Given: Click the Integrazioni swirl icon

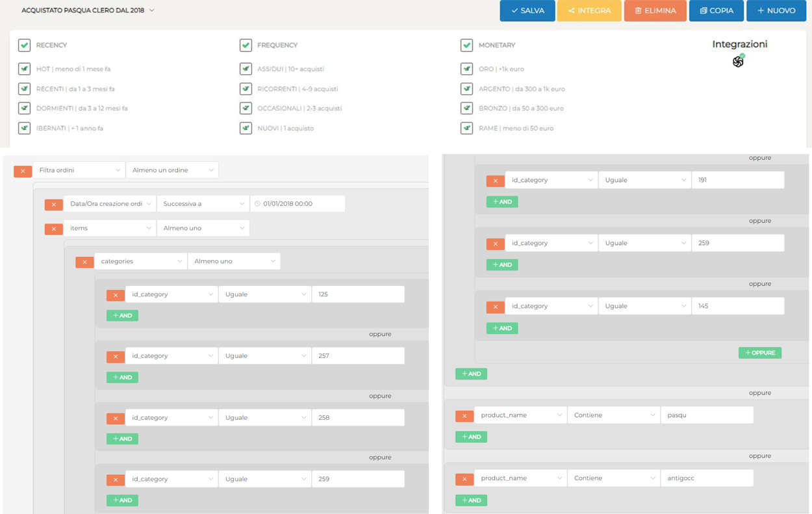Looking at the screenshot, I should click(x=738, y=62).
